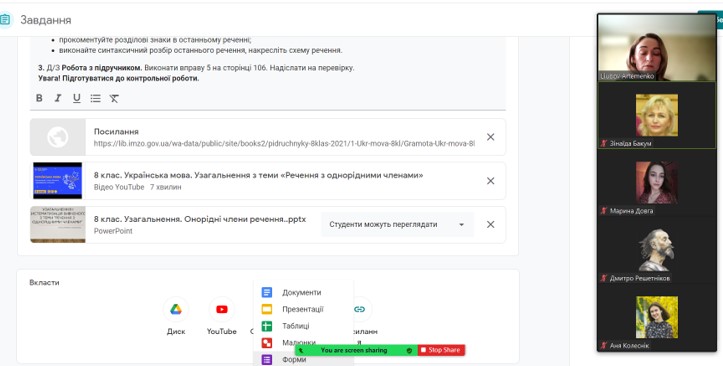Click the purple Форми forms icon
The image size is (723, 366).
pyautogui.click(x=267, y=359)
